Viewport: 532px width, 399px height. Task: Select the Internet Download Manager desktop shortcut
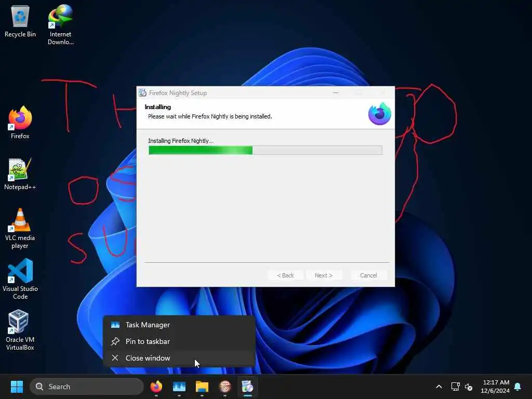pos(60,24)
